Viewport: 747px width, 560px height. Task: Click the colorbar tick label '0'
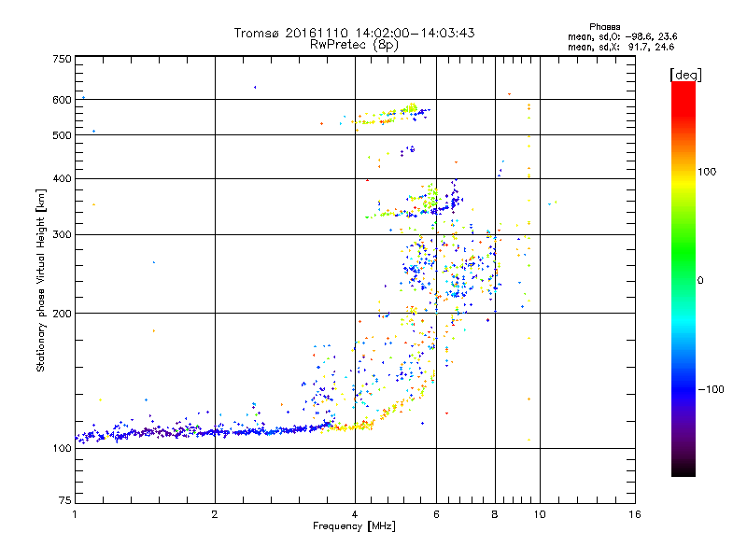(700, 281)
